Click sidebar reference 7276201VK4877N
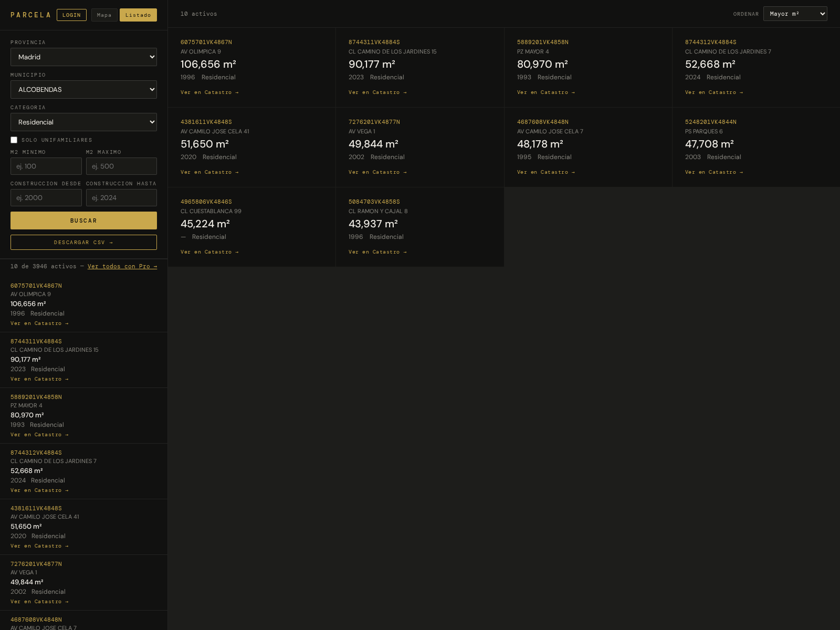840x630 pixels. [x=36, y=564]
